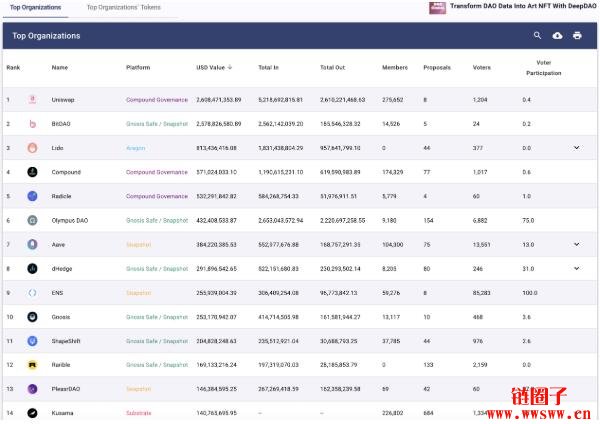This screenshot has height=424, width=600.
Task: Select the Rarible organization name
Action: point(61,365)
